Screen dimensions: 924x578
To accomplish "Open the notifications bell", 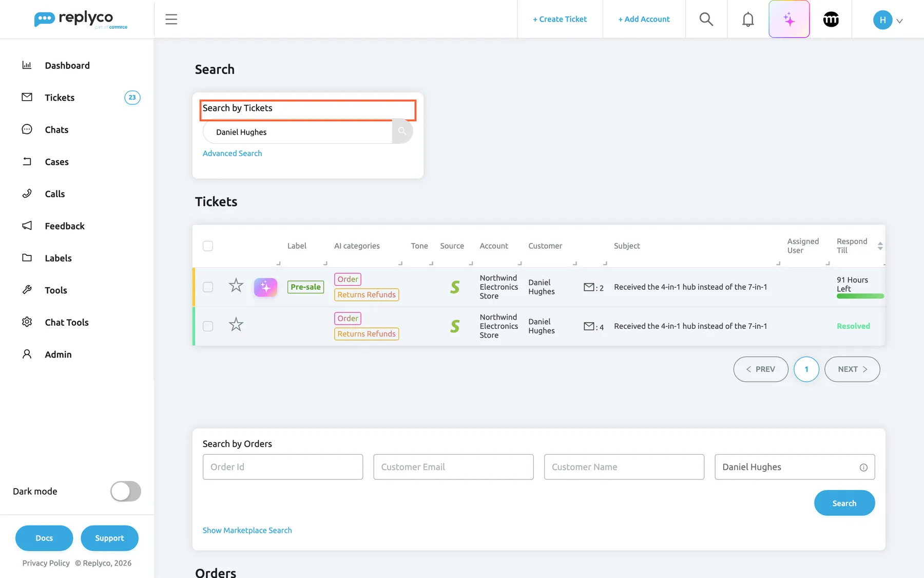I will tap(748, 19).
